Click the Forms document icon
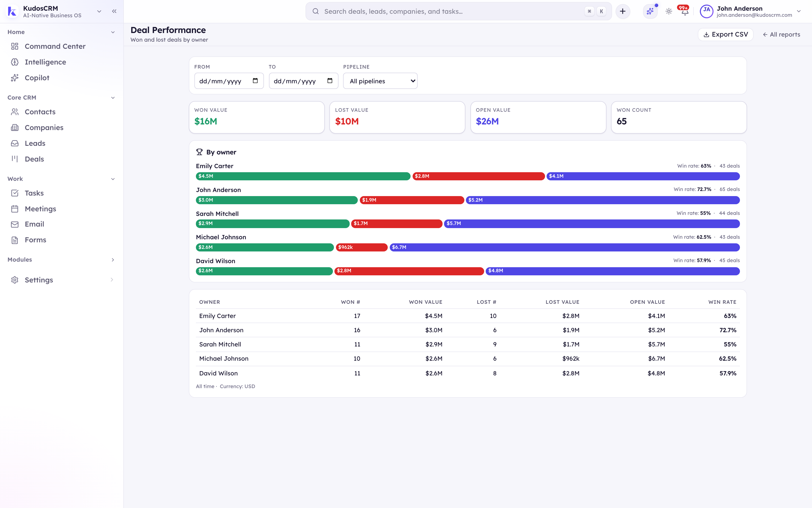Viewport: 812px width, 508px height. click(15, 240)
